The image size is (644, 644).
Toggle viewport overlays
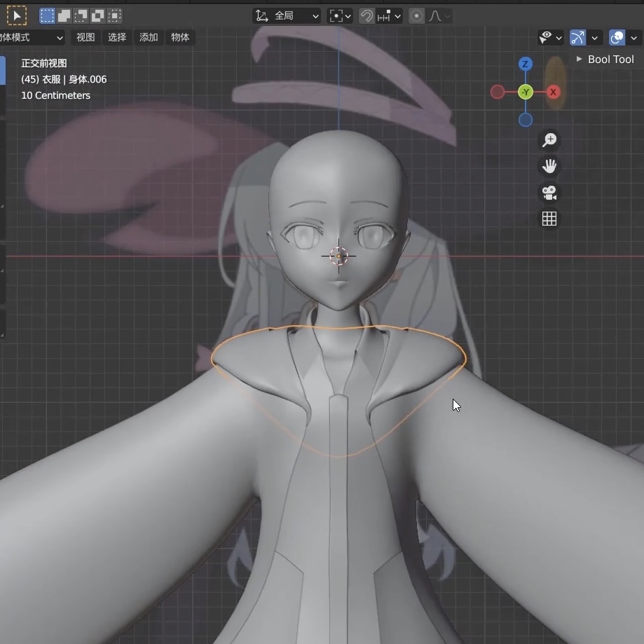pyautogui.click(x=617, y=38)
